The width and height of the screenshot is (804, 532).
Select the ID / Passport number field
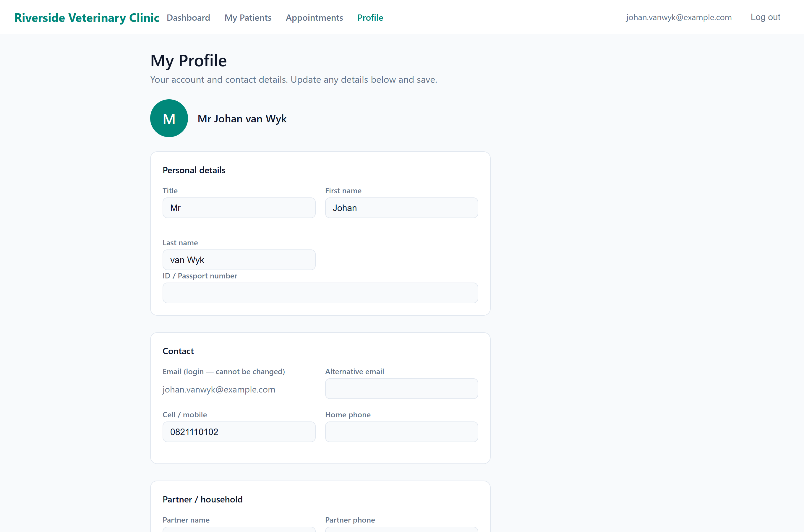click(x=320, y=293)
